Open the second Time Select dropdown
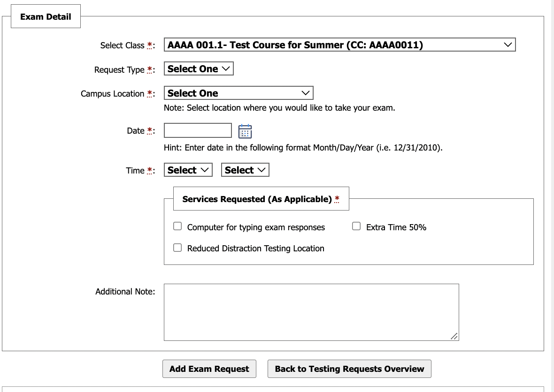 (245, 170)
